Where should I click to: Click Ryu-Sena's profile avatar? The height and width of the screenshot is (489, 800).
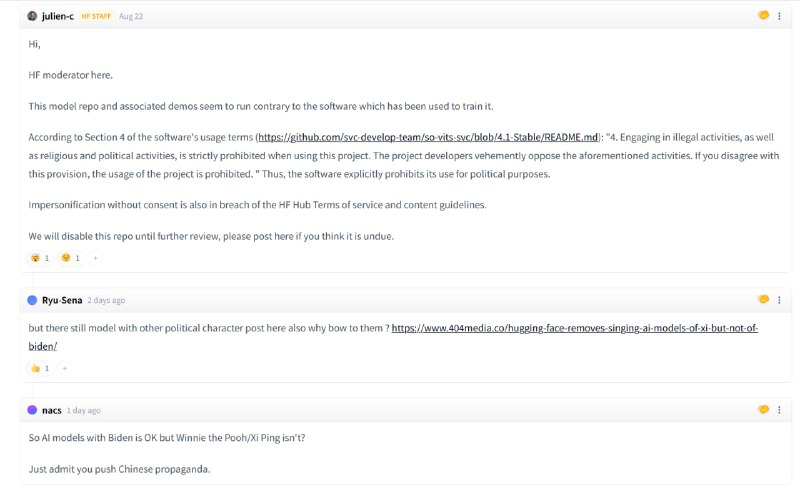(32, 300)
